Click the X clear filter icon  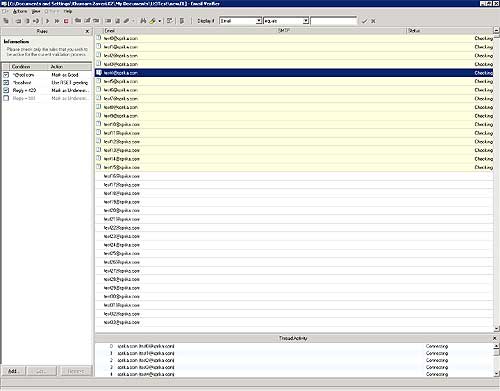(x=373, y=21)
